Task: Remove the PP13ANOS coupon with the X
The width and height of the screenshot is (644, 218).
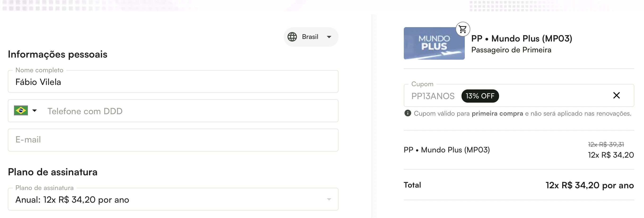Action: [617, 95]
